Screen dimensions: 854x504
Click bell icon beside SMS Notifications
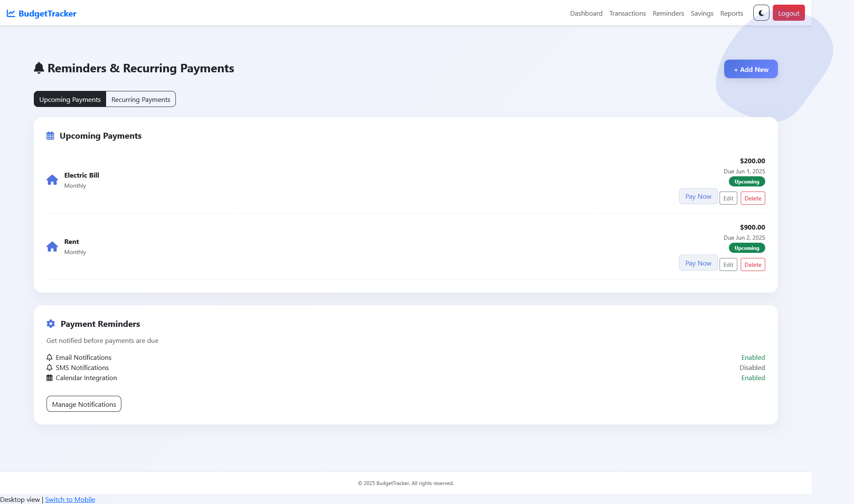point(49,367)
